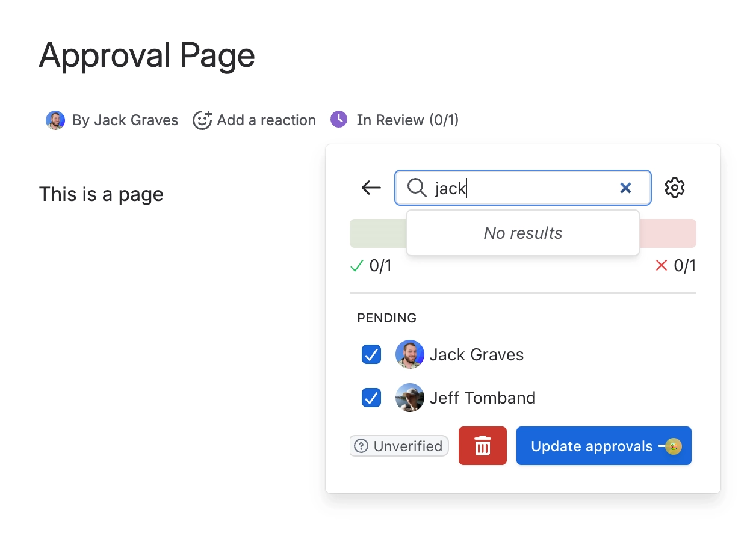Click Jeff Tomband's profile avatar
This screenshot has width=756, height=551.
pos(409,398)
